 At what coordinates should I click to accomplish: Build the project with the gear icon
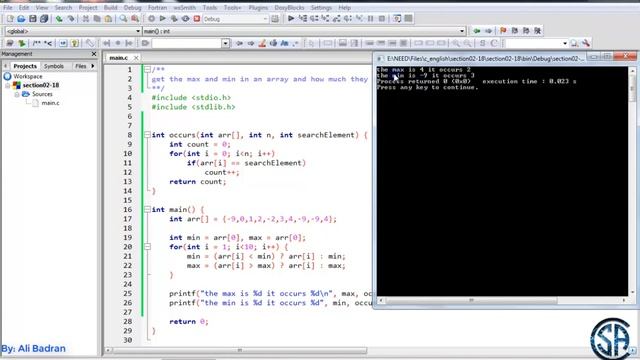[151, 19]
